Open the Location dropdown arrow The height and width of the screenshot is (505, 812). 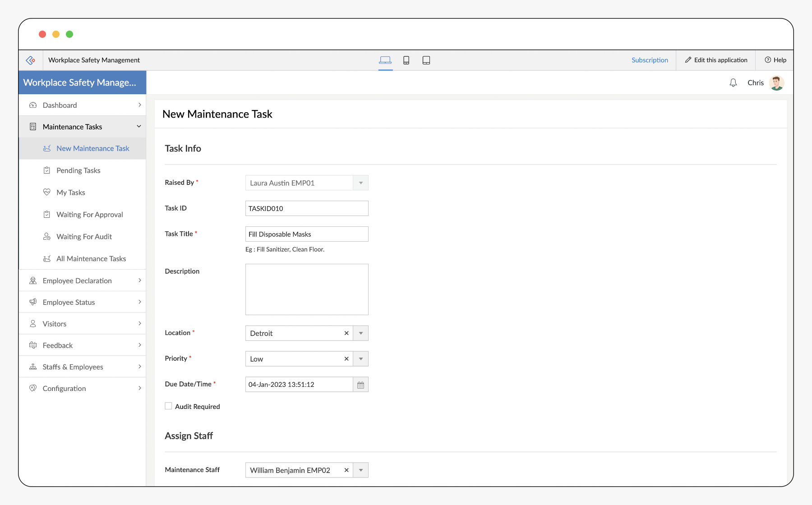pyautogui.click(x=360, y=333)
